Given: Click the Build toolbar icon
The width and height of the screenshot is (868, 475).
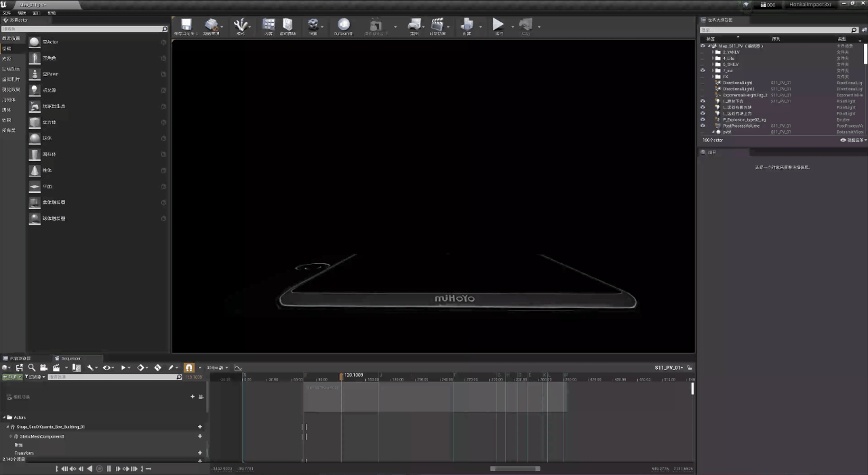Looking at the screenshot, I should click(x=467, y=24).
